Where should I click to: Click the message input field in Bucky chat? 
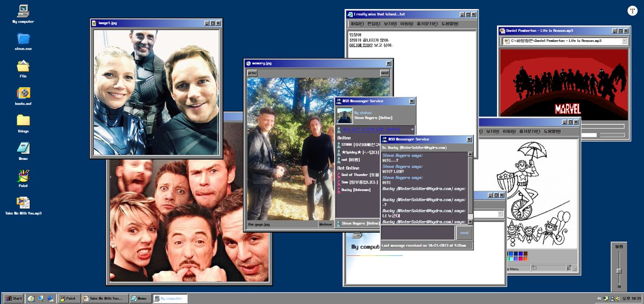(418, 233)
